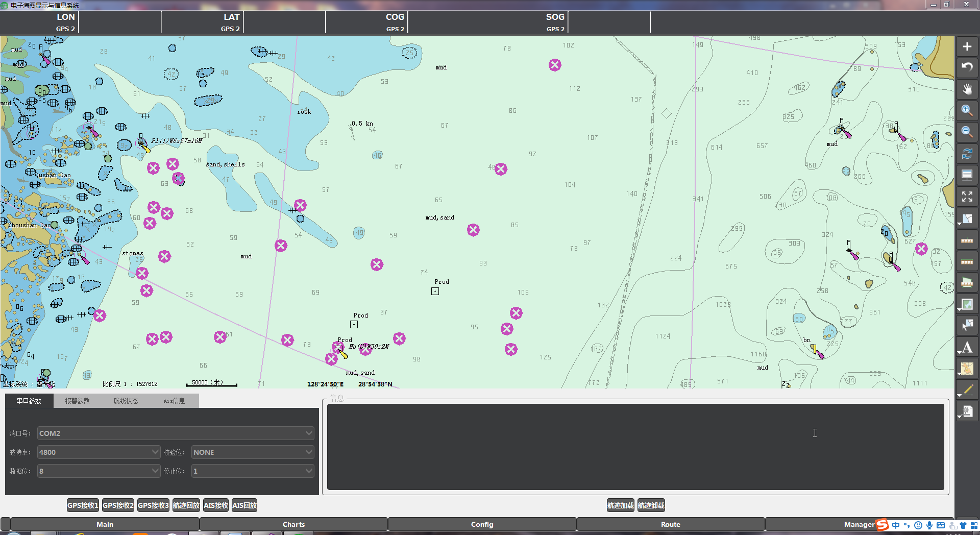Open the Charts bottom tab
The width and height of the screenshot is (980, 535).
click(293, 524)
